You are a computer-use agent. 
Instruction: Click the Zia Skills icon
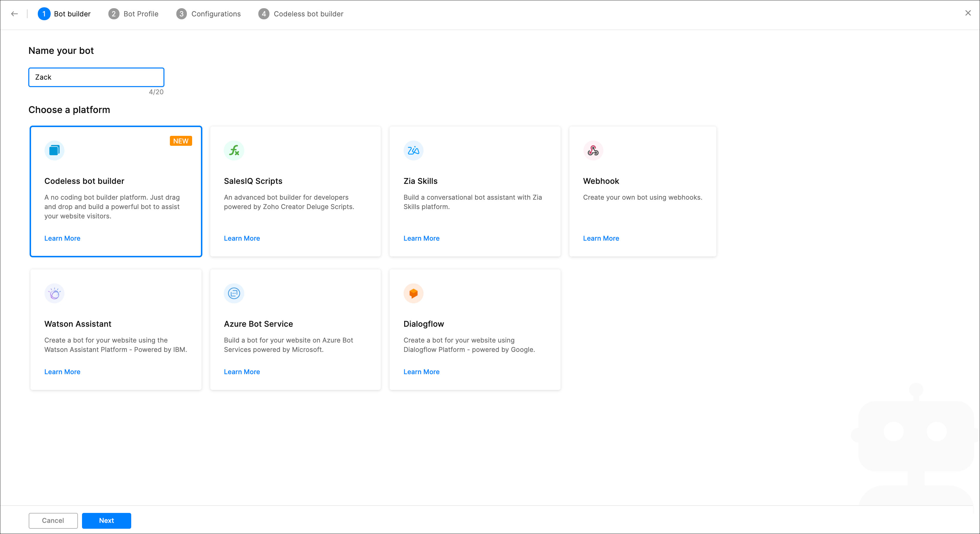[x=414, y=150]
